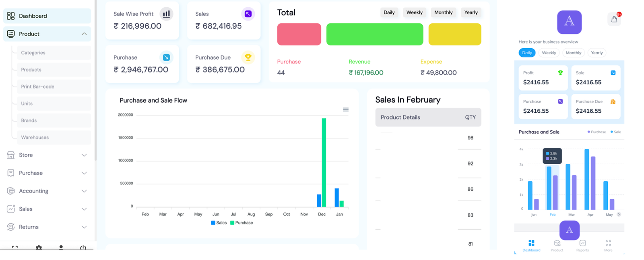Click the Product box icon in sidebar
Viewport: 644px width, 260px height.
coord(11,34)
